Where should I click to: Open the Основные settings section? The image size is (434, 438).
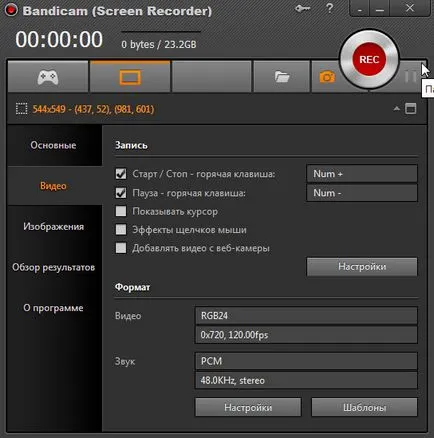point(53,145)
